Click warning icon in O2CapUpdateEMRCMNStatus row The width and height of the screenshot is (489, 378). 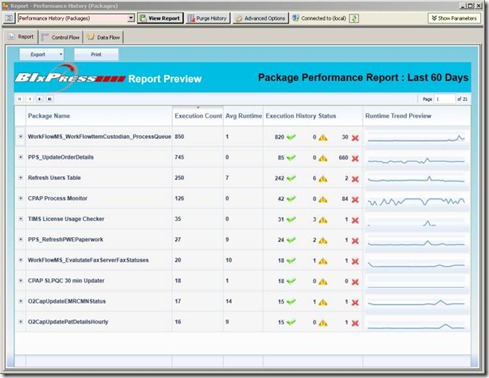(323, 302)
